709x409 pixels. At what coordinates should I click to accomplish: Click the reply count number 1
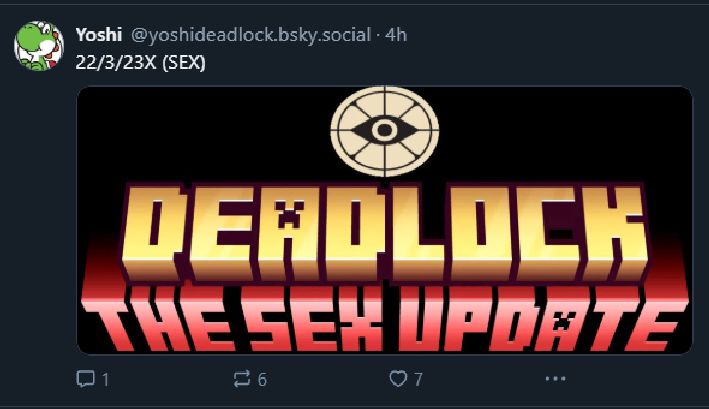coord(105,380)
